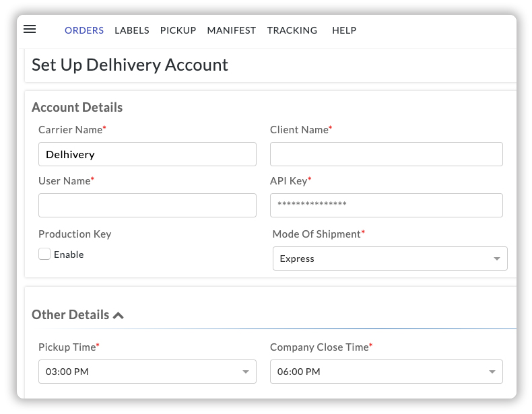Focus the Carrier Name field with Delhivery

point(147,154)
